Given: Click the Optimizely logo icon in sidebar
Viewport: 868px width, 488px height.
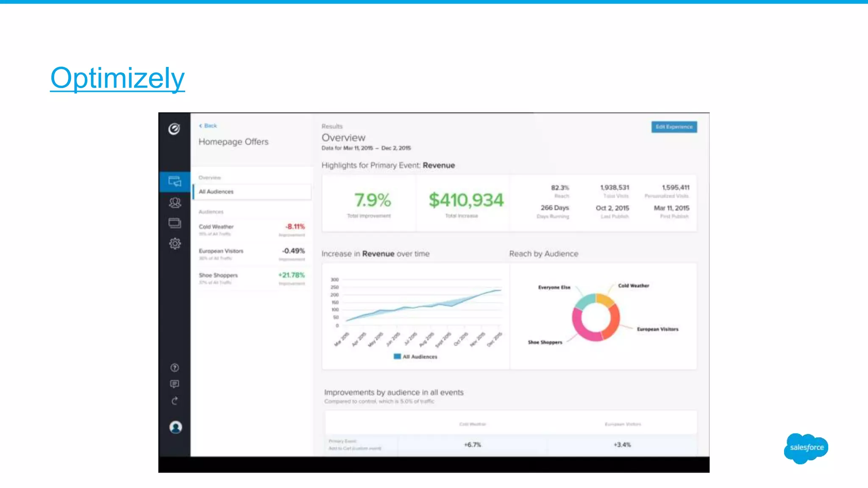Looking at the screenshot, I should click(174, 129).
